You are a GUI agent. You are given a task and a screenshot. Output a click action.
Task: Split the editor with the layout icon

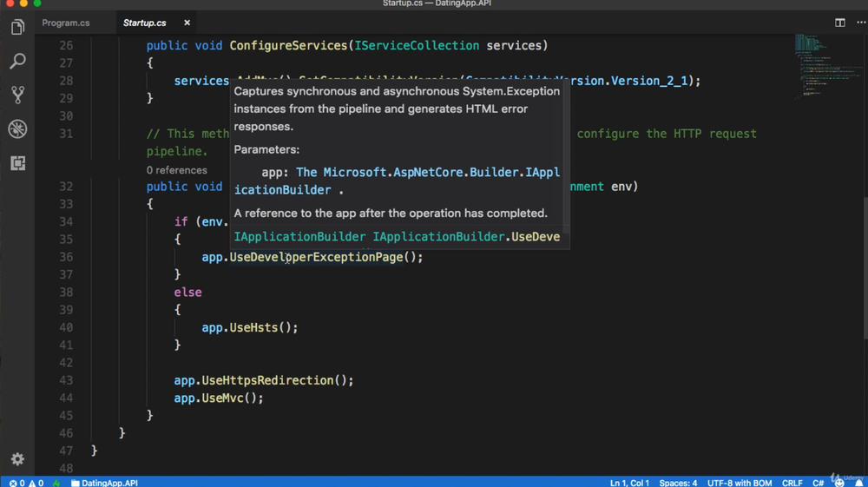click(x=839, y=23)
